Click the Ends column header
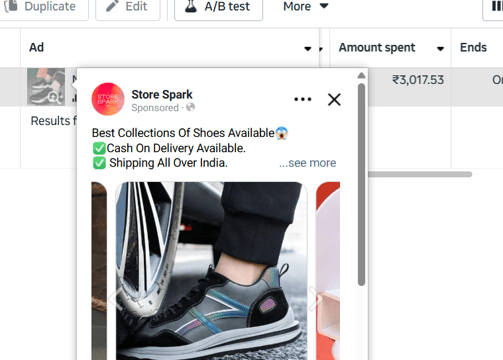 473,47
